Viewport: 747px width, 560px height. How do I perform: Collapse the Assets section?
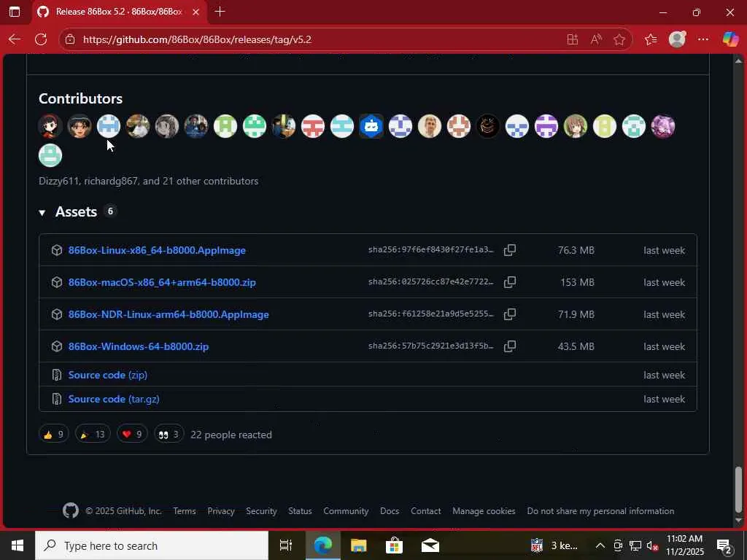pos(42,212)
